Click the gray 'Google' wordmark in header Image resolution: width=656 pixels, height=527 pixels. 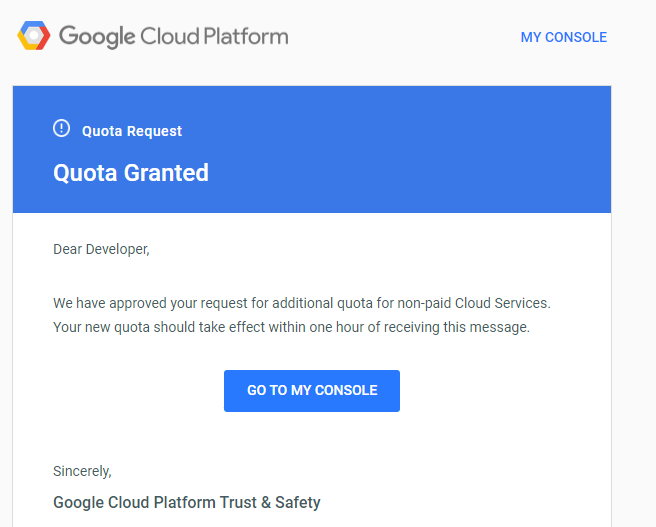click(97, 37)
